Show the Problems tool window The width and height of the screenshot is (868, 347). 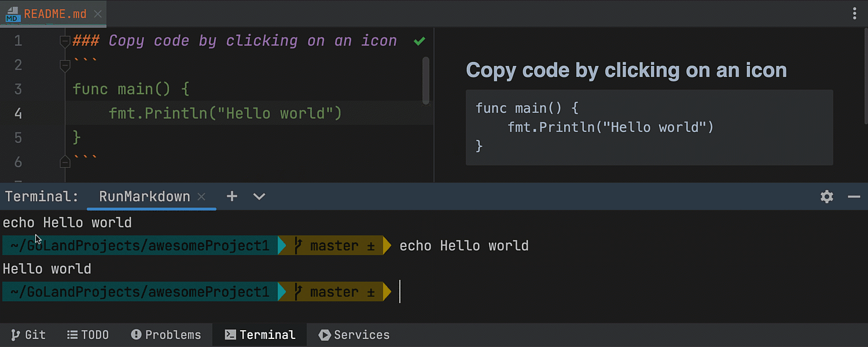166,335
